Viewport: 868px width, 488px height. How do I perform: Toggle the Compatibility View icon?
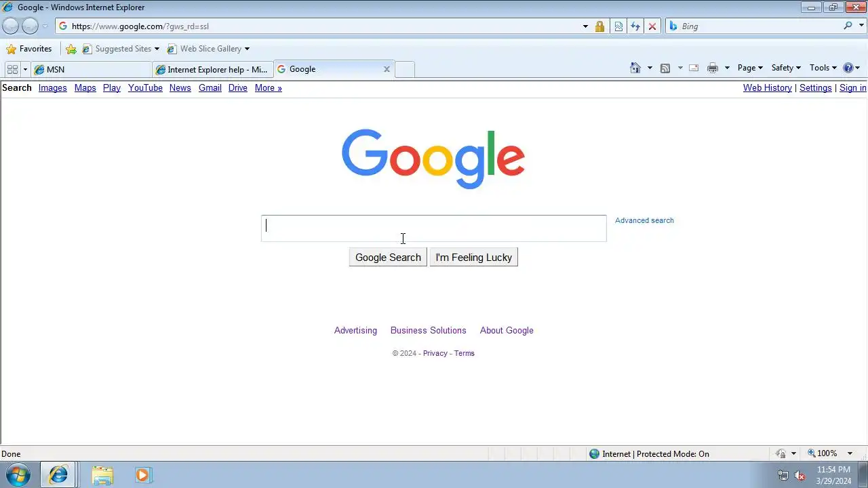coord(618,26)
